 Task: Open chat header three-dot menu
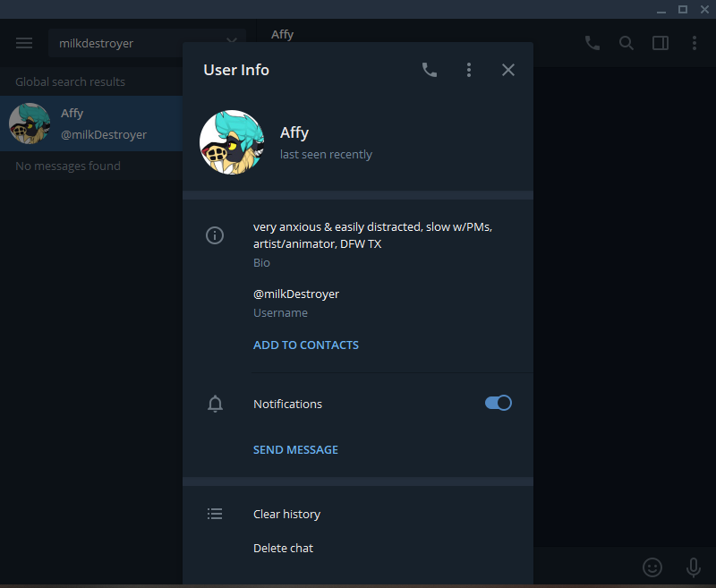click(695, 43)
